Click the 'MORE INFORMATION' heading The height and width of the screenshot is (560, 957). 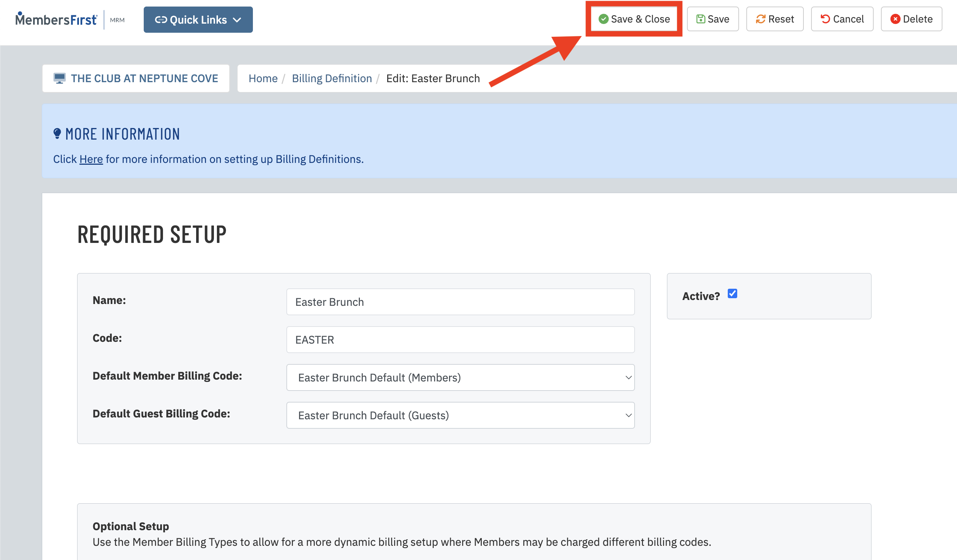(122, 134)
